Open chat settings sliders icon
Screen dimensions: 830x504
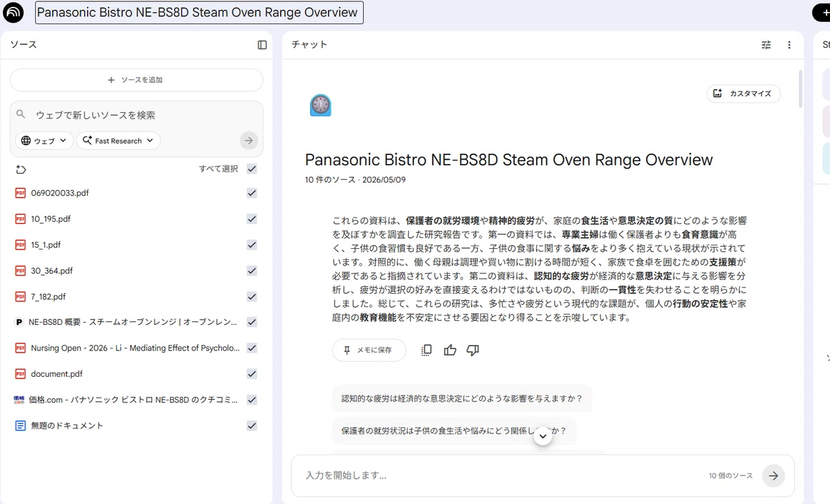click(766, 45)
